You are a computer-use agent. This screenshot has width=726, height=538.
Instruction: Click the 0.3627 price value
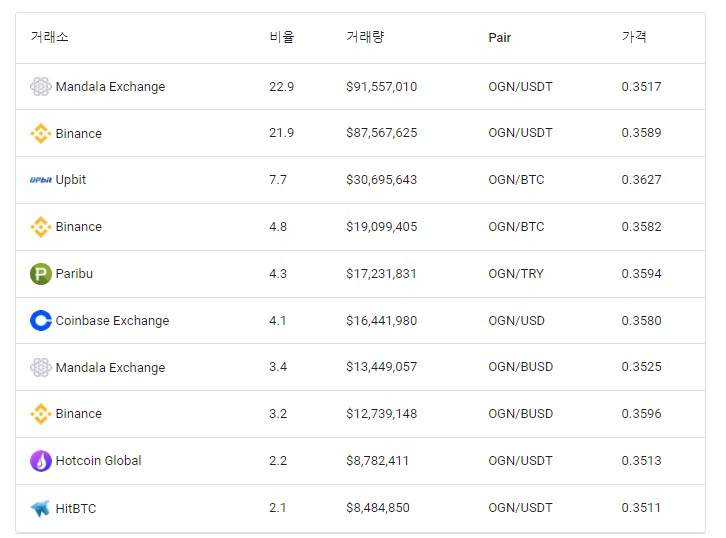(641, 180)
